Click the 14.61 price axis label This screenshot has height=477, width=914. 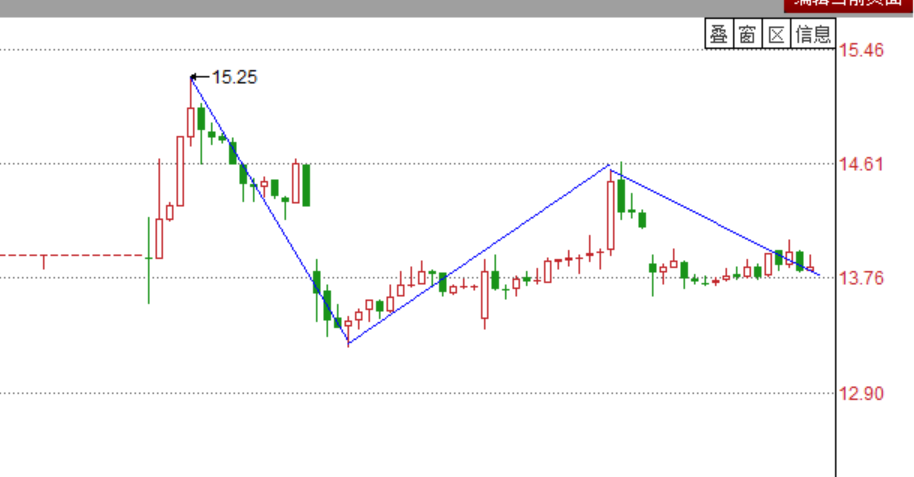tap(862, 164)
